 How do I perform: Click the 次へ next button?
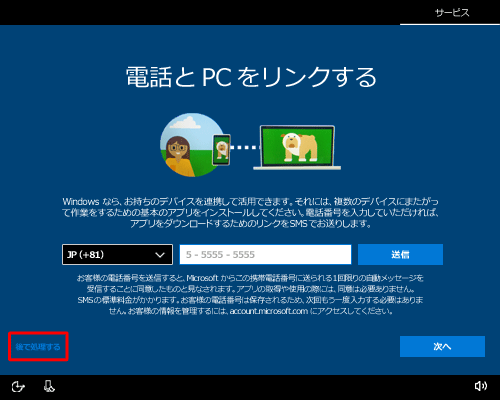pyautogui.click(x=442, y=347)
